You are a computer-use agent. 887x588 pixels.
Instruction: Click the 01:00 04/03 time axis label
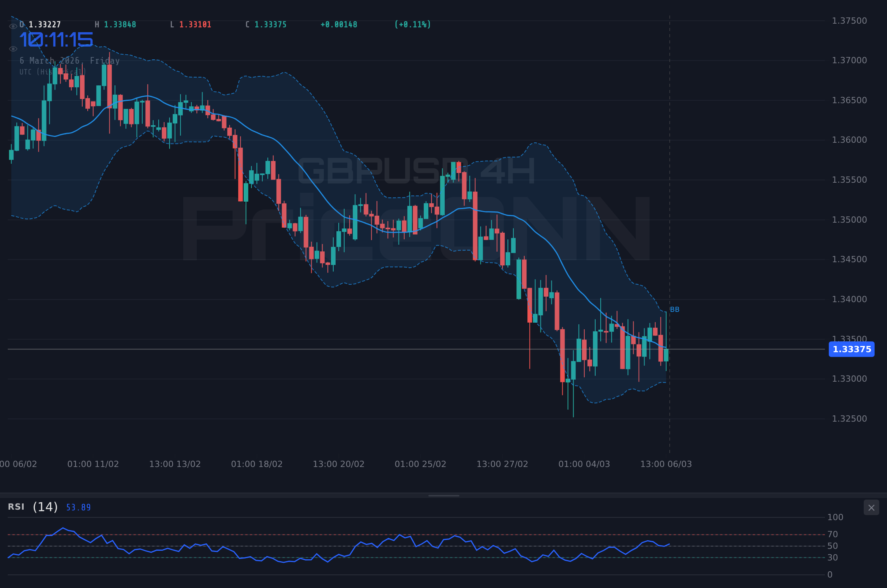coord(584,464)
